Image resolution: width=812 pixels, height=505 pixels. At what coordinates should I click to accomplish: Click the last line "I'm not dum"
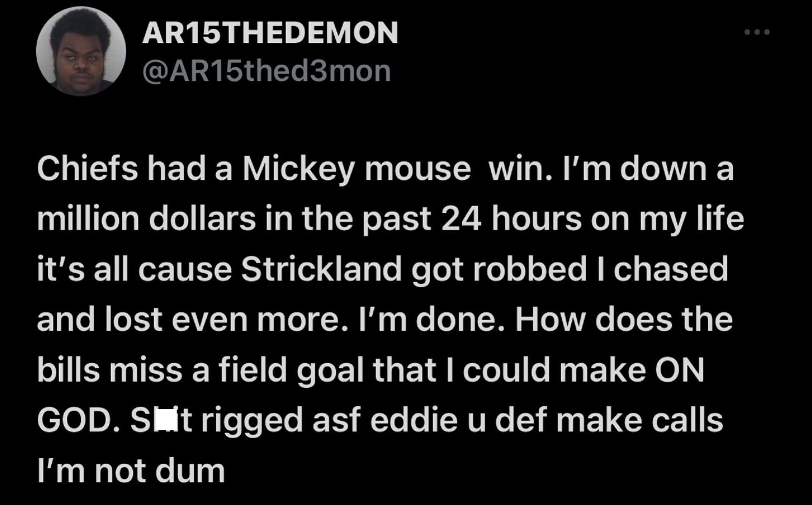(x=131, y=470)
